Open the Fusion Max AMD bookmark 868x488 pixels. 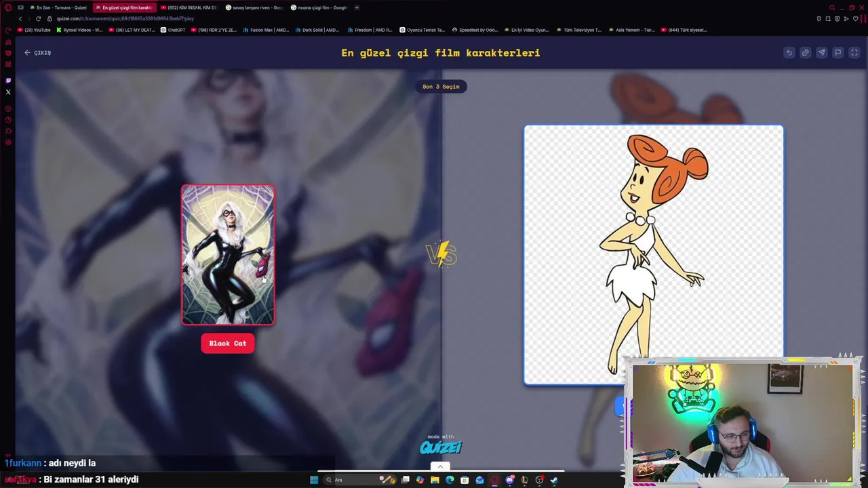266,30
